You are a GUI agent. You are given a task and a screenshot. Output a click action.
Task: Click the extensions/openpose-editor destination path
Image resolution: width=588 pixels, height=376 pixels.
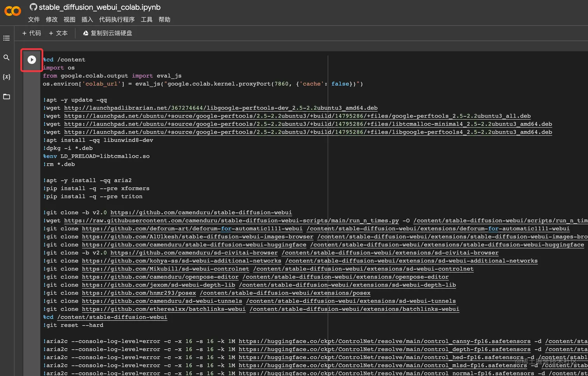click(346, 277)
